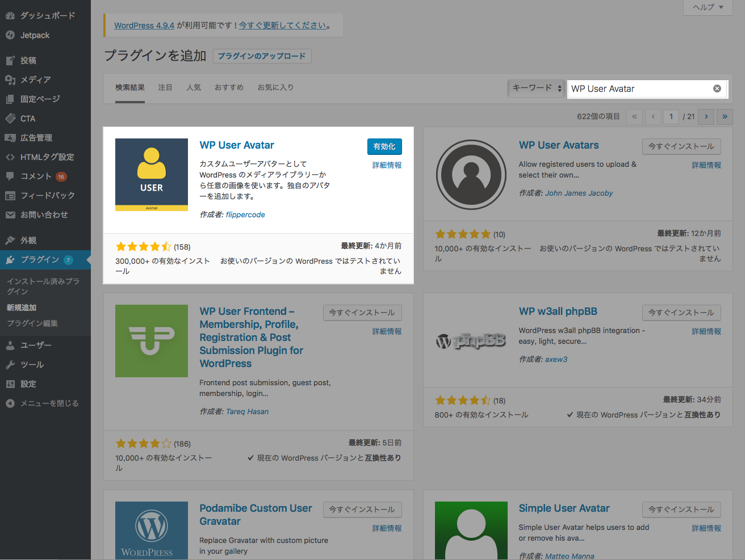Open 詳細情報 for WP User Avatar
Screen dimensions: 745x560
tap(387, 165)
